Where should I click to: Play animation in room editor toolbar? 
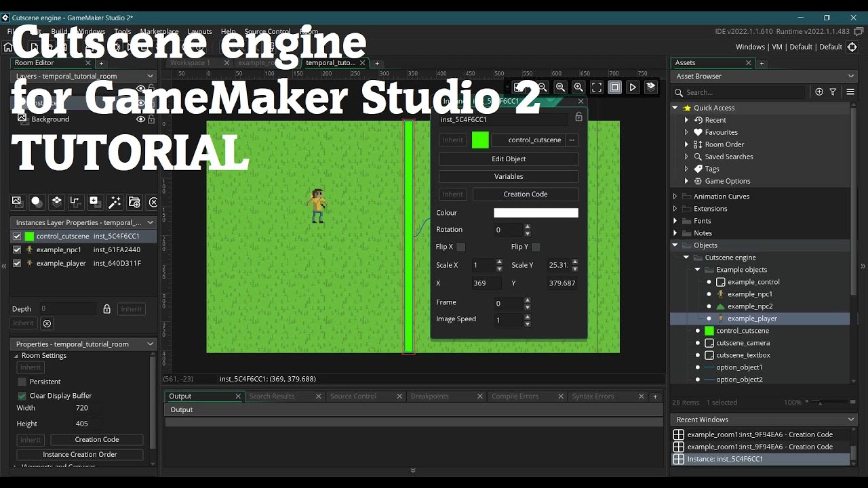click(633, 87)
